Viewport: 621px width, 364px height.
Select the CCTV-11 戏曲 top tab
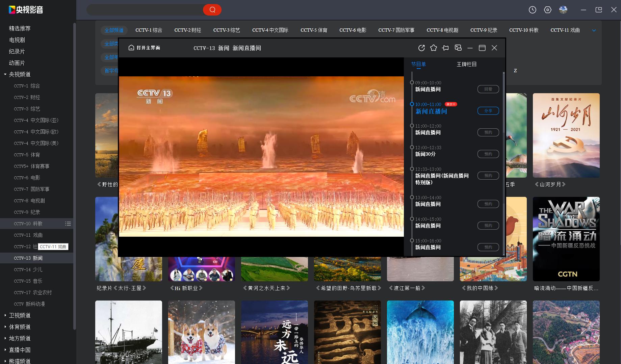point(565,30)
